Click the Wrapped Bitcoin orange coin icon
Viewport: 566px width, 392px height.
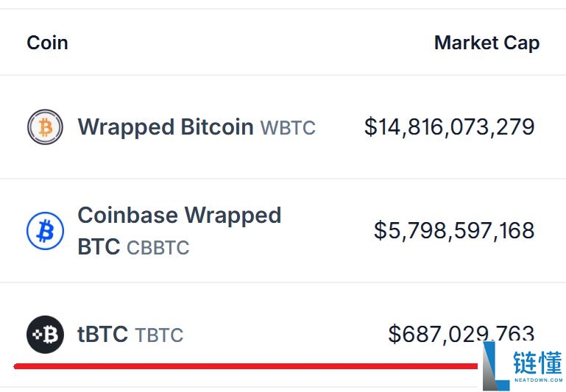(45, 127)
